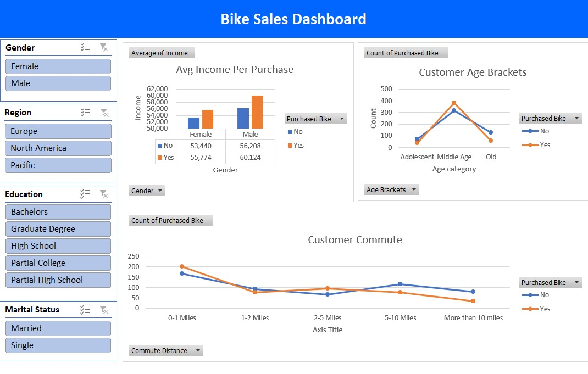588x374 pixels.
Task: Open the Commute Distance field dropdown
Action: pos(165,350)
